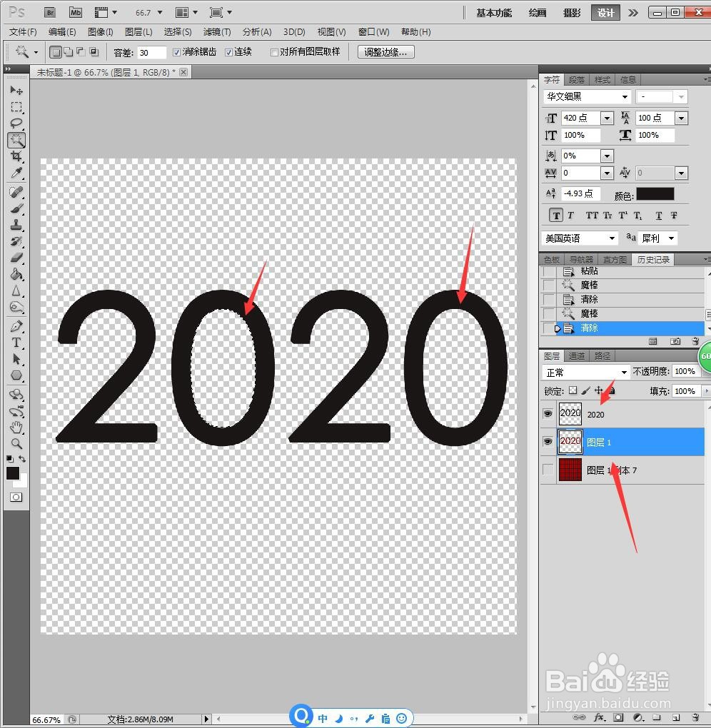Screen dimensions: 711x728
Task: Open font family dropdown 华文细黑
Action: pos(625,96)
